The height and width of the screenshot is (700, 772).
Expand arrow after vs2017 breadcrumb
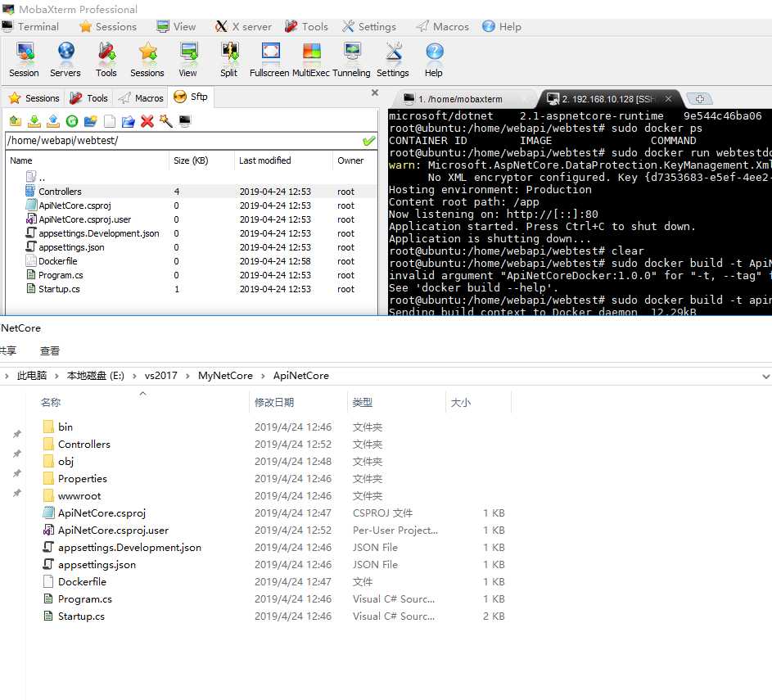(x=187, y=376)
